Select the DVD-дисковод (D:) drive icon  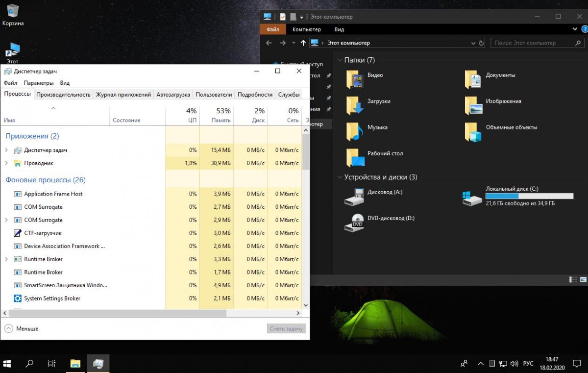click(355, 223)
